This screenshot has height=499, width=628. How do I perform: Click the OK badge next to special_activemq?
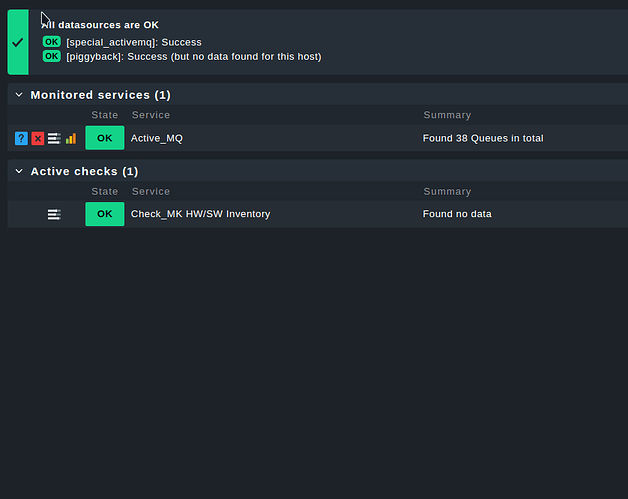[x=52, y=42]
